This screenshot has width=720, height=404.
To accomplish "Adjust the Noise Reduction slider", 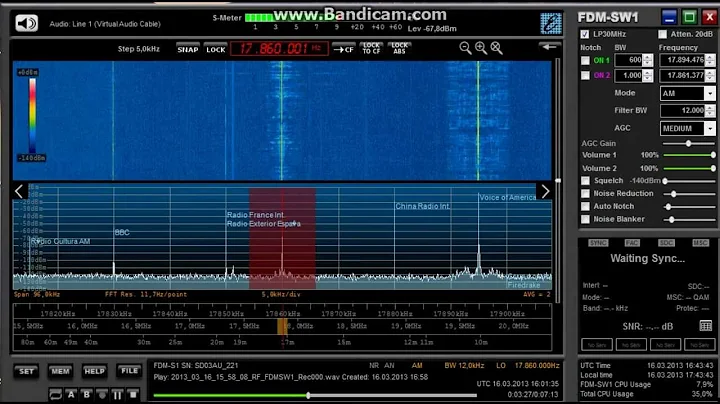I will 688,194.
